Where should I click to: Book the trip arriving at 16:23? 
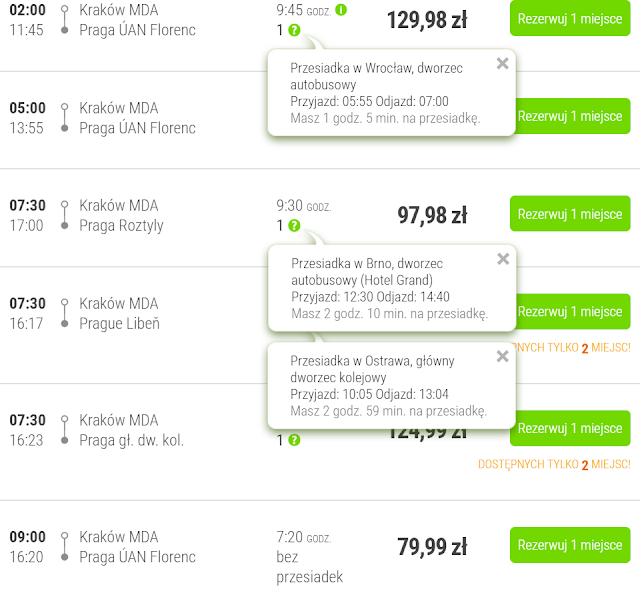(570, 428)
